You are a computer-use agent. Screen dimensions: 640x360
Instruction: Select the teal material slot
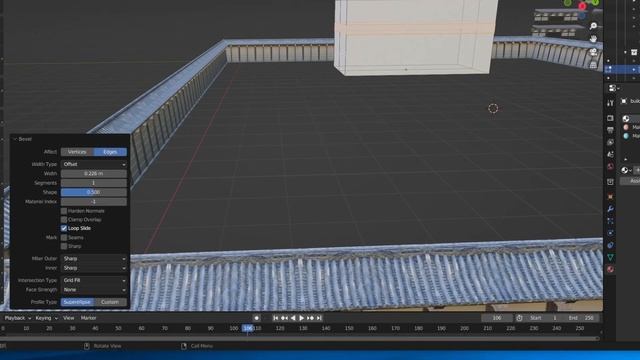tap(626, 136)
